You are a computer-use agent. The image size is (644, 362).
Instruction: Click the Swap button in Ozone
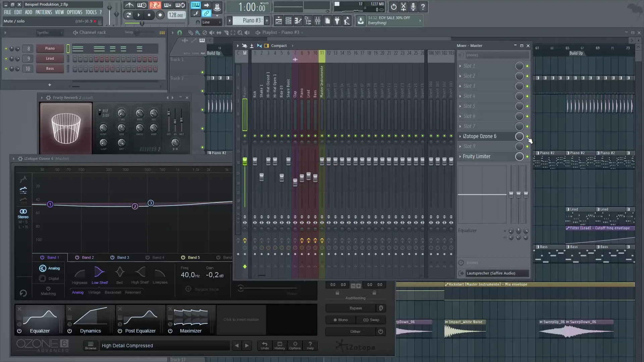tap(371, 320)
